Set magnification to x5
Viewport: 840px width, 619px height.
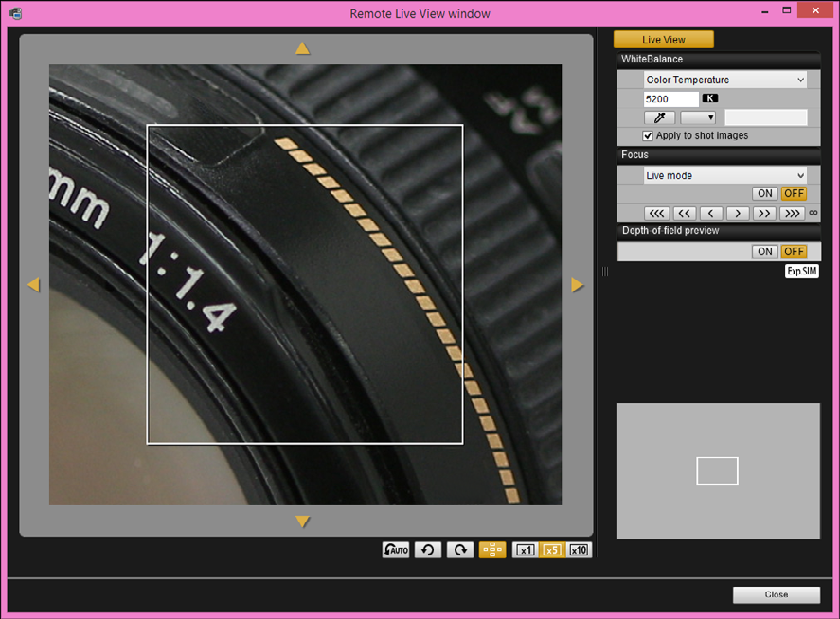click(x=552, y=550)
